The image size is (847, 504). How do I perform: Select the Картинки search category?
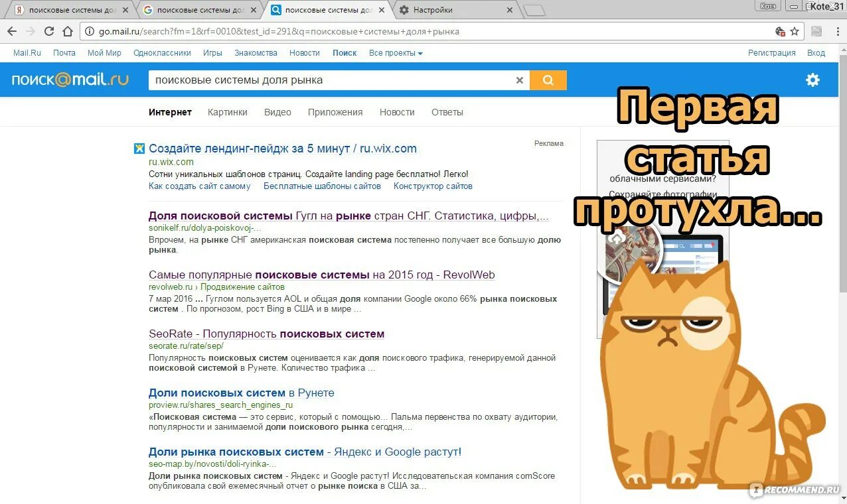[x=227, y=112]
